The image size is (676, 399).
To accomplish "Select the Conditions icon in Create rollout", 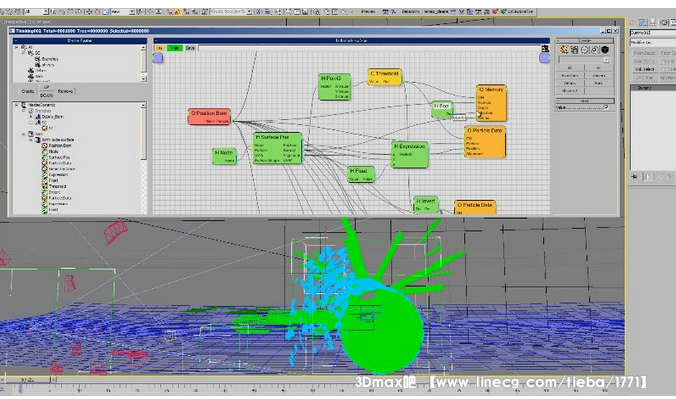I will pyautogui.click(x=574, y=50).
